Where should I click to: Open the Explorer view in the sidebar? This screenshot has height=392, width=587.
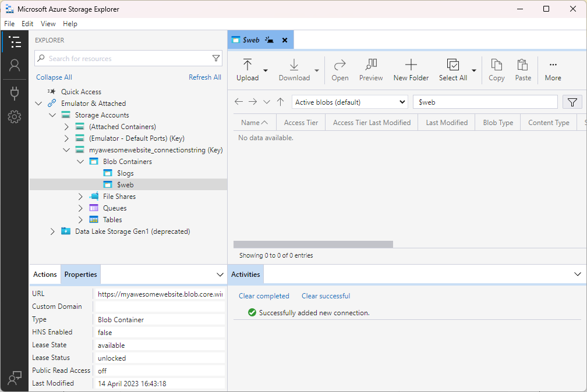pos(15,42)
